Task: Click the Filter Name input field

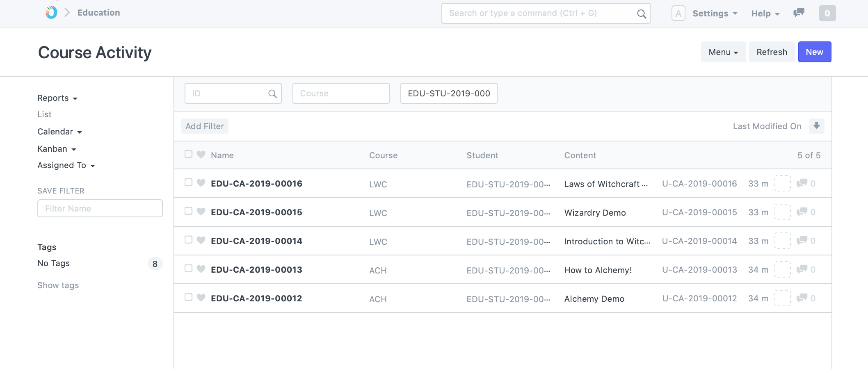Action: tap(100, 208)
